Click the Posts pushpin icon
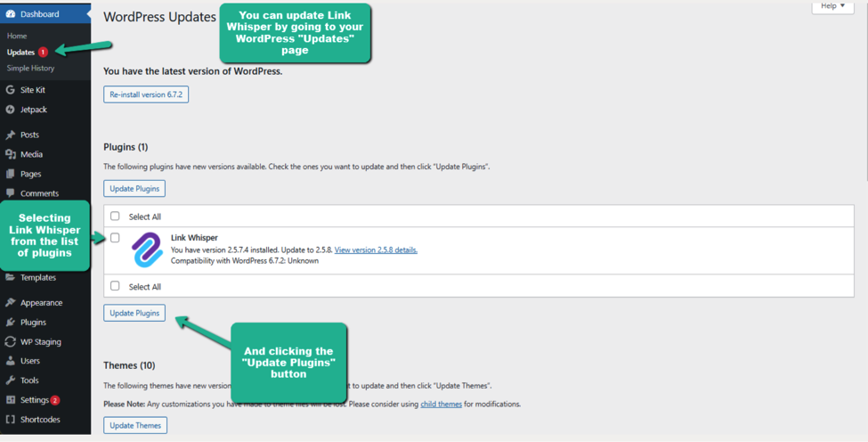 coord(10,135)
